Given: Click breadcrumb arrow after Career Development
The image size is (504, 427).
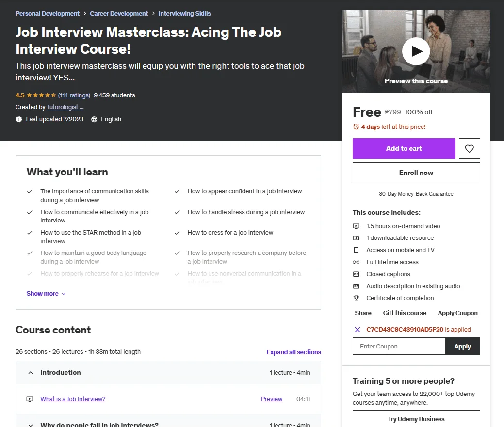Looking at the screenshot, I should pos(153,14).
